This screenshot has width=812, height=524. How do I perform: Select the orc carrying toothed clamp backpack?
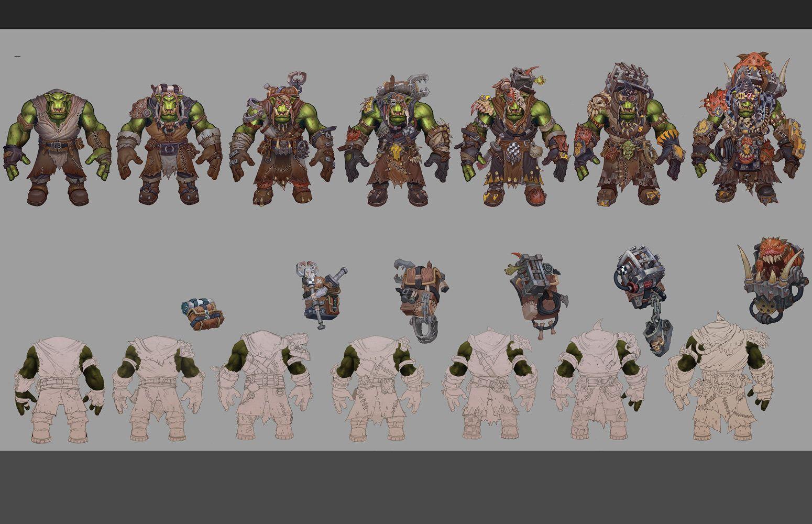[397, 140]
